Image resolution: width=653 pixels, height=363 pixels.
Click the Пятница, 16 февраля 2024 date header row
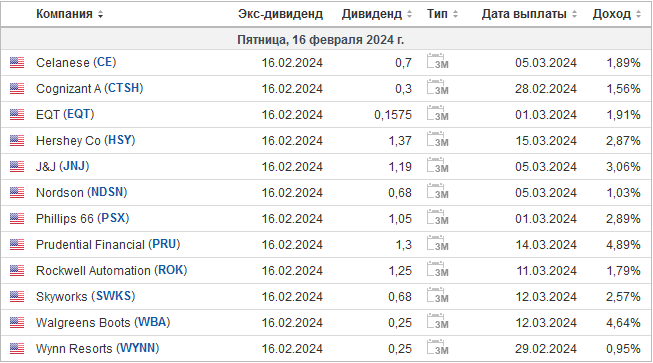coord(326,40)
